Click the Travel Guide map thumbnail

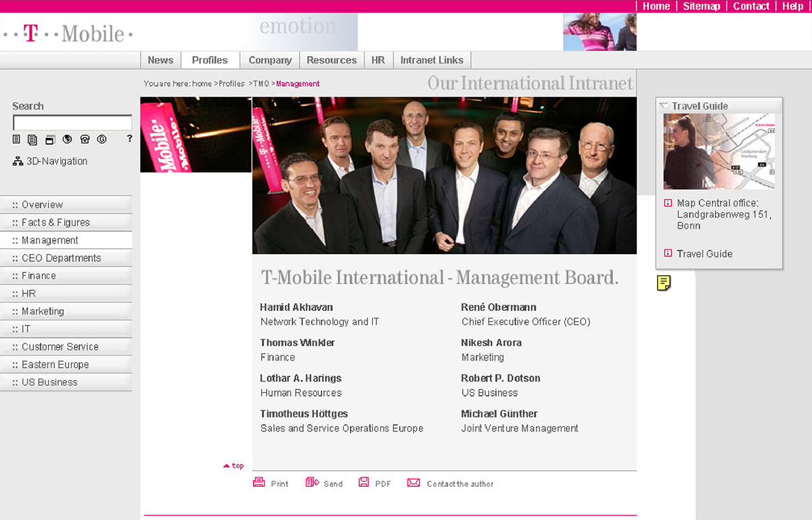(719, 151)
